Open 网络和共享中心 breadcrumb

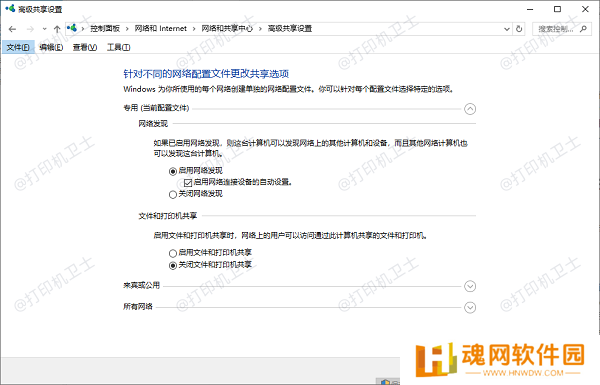tap(227, 29)
